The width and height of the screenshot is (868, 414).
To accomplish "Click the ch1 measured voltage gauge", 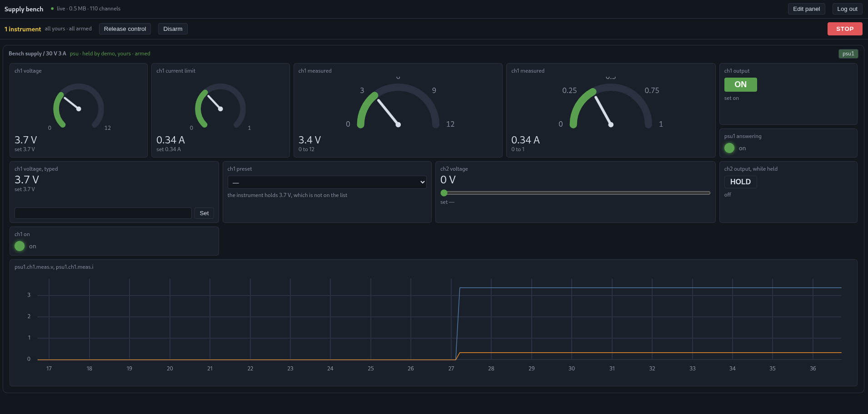I will pyautogui.click(x=398, y=106).
